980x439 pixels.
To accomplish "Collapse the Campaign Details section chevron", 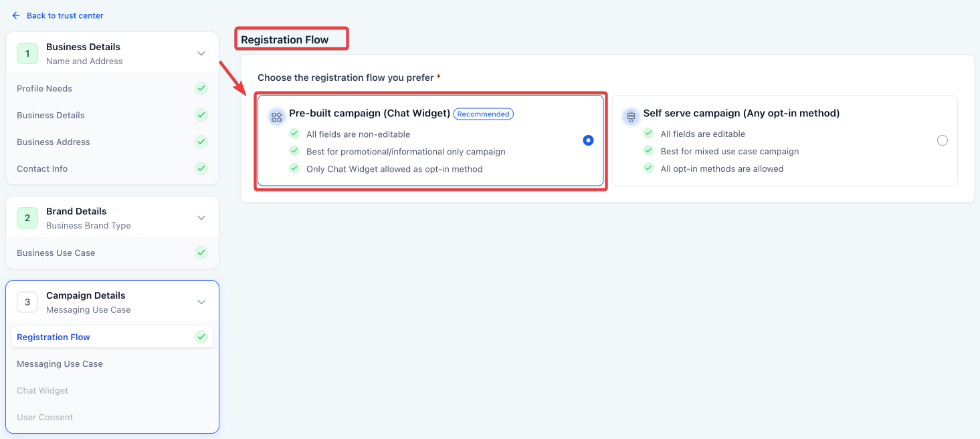I will pyautogui.click(x=201, y=302).
